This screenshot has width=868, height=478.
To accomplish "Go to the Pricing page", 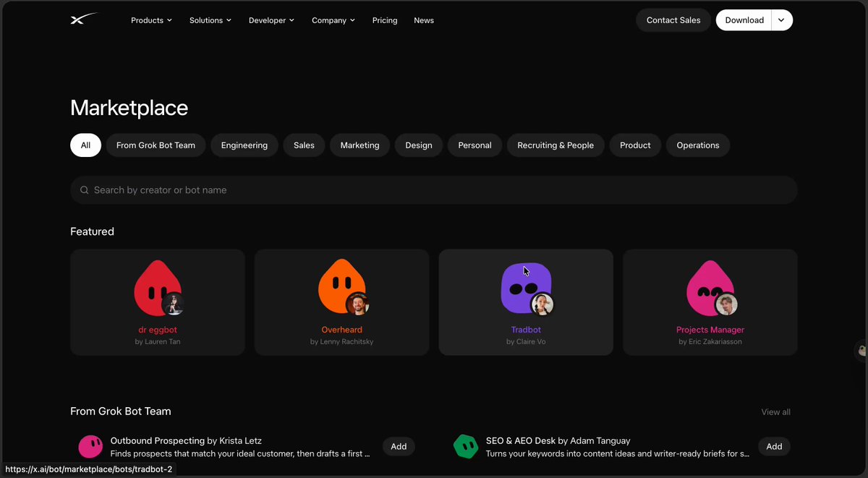I will click(x=385, y=20).
